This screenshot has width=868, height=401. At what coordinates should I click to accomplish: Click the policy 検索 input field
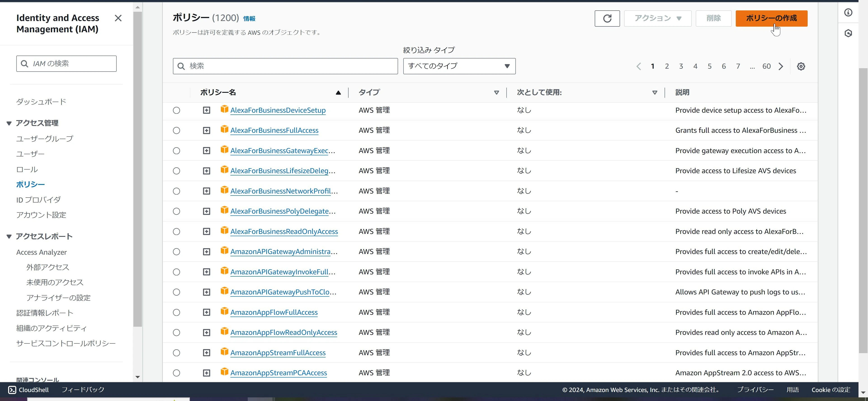tap(285, 66)
